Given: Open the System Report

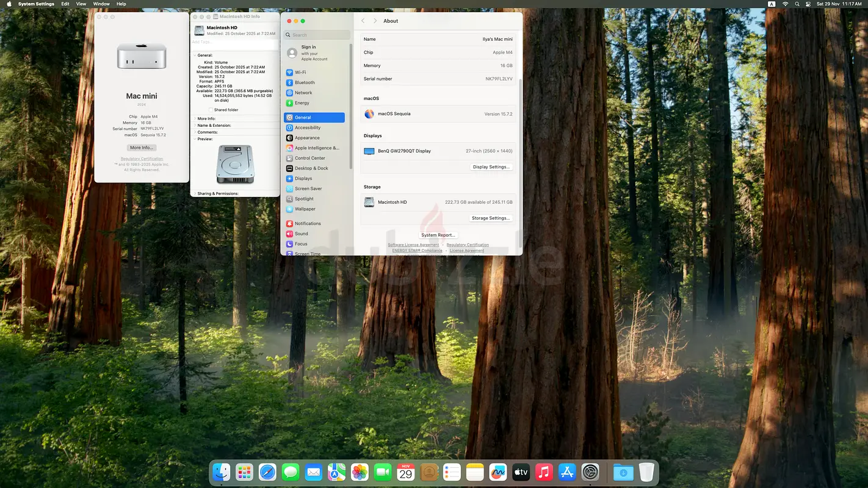Looking at the screenshot, I should pyautogui.click(x=438, y=235).
